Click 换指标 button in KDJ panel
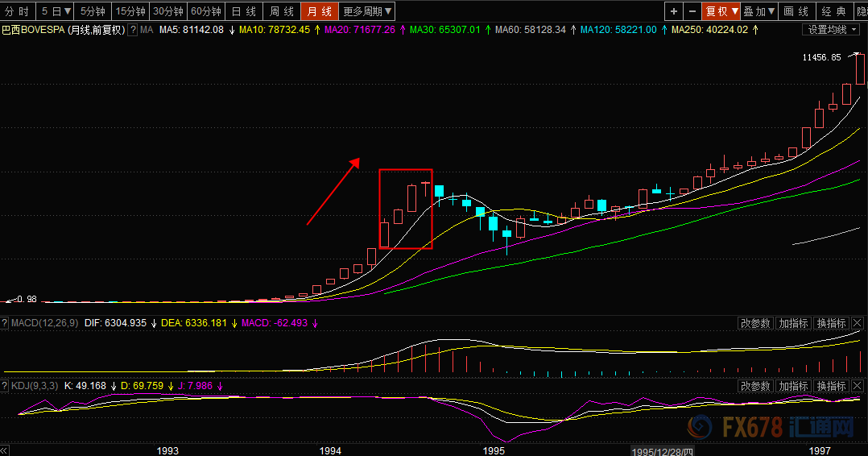The width and height of the screenshot is (868, 456). pos(832,386)
